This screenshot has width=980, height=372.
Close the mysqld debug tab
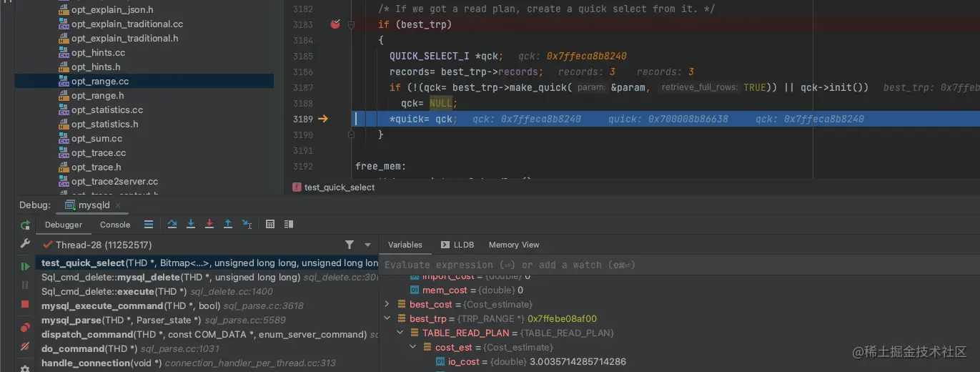[119, 205]
